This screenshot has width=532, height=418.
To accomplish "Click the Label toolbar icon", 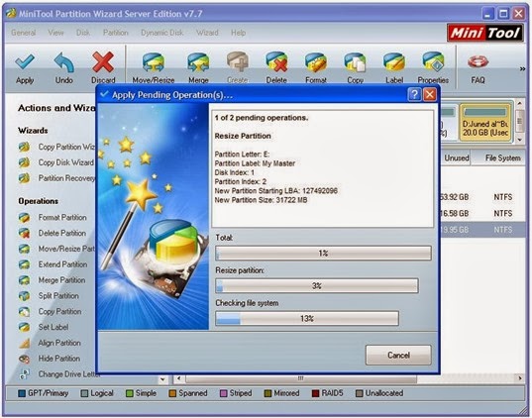I will [x=394, y=62].
